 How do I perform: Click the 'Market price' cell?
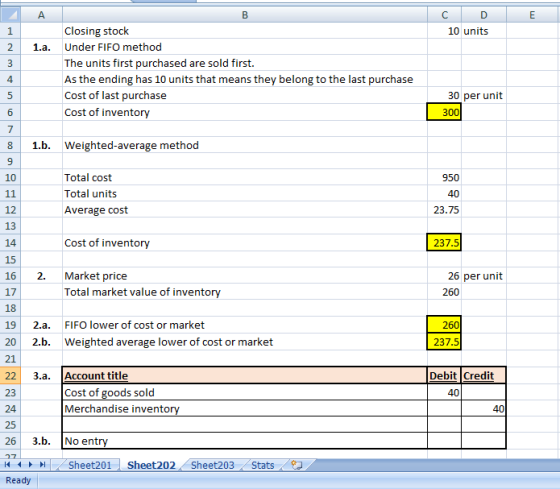click(x=245, y=275)
